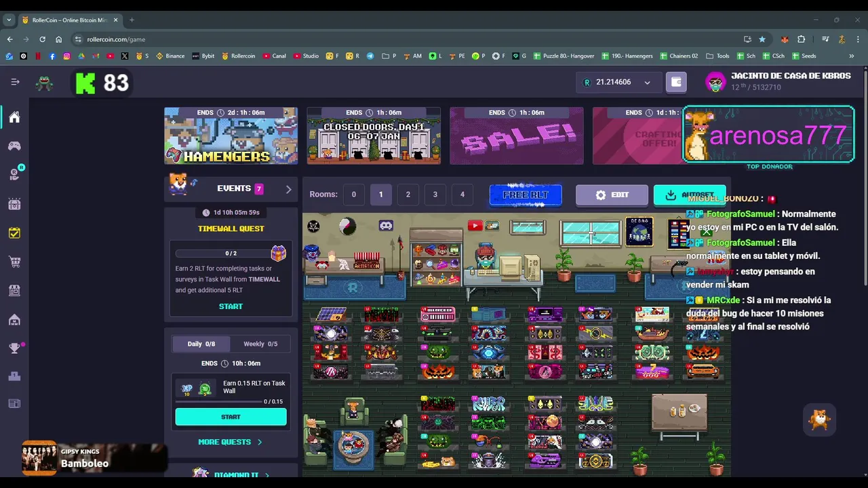Image resolution: width=868 pixels, height=488 pixels.
Task: Open the leaderboard podium sidebar icon
Action: pyautogui.click(x=14, y=376)
